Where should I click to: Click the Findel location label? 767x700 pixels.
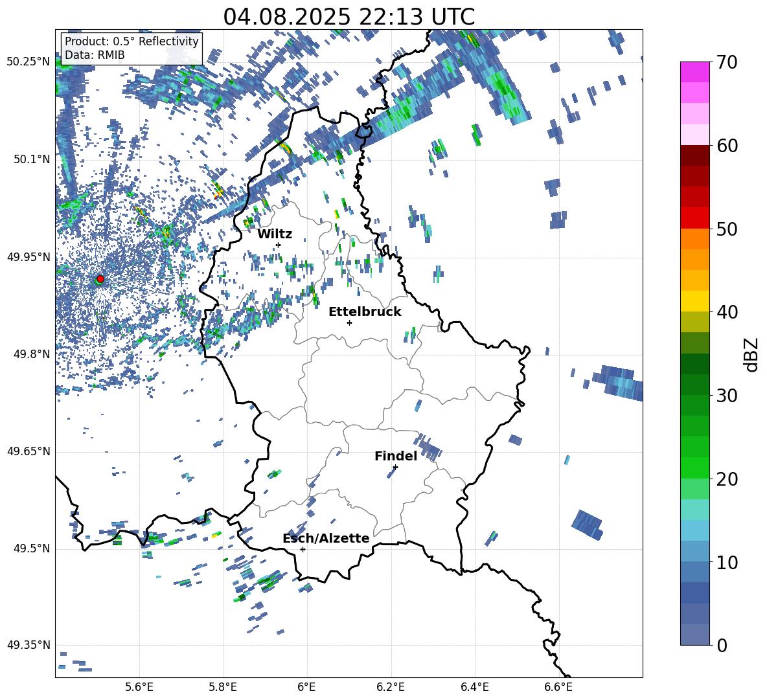(396, 456)
